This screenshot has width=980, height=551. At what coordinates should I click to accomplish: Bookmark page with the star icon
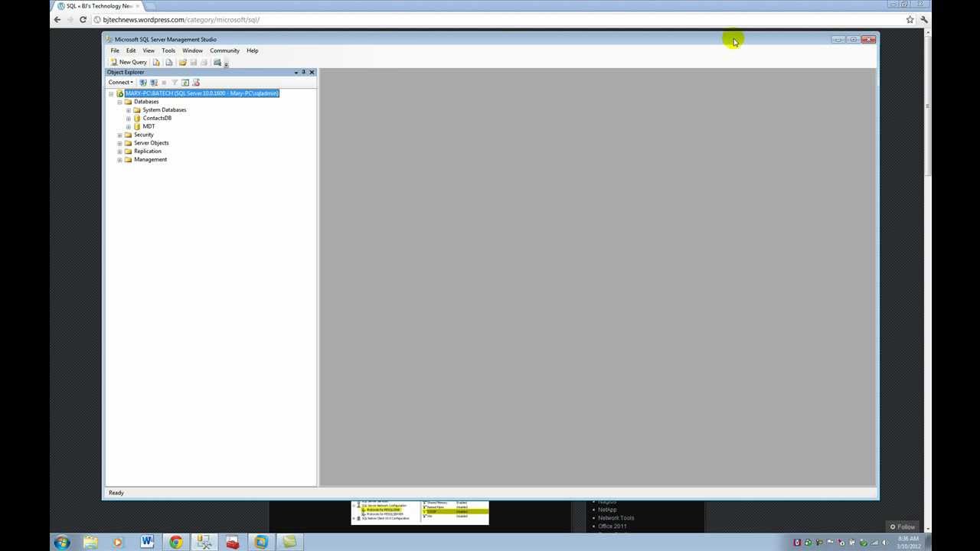910,19
